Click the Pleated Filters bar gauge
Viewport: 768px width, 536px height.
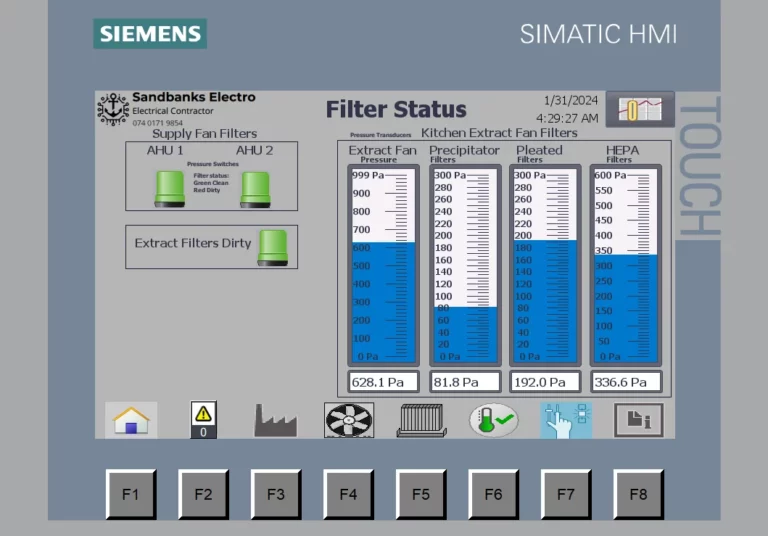tap(545, 266)
